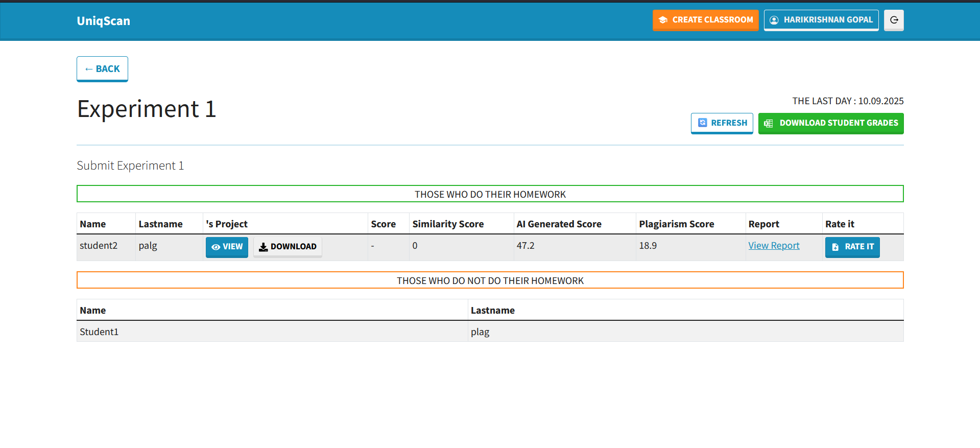Open View Report link for student2
This screenshot has width=980, height=448.
[774, 246]
